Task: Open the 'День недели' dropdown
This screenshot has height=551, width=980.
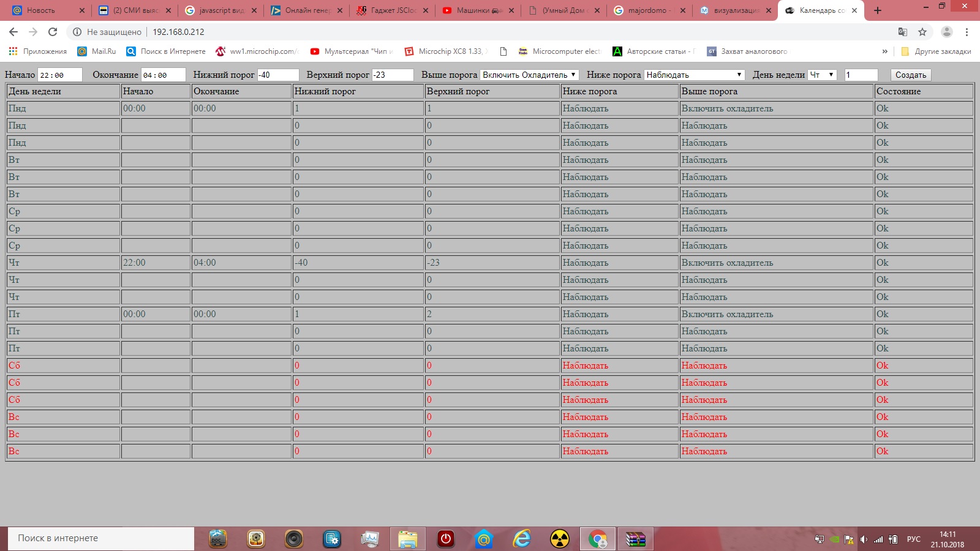Action: pos(822,75)
